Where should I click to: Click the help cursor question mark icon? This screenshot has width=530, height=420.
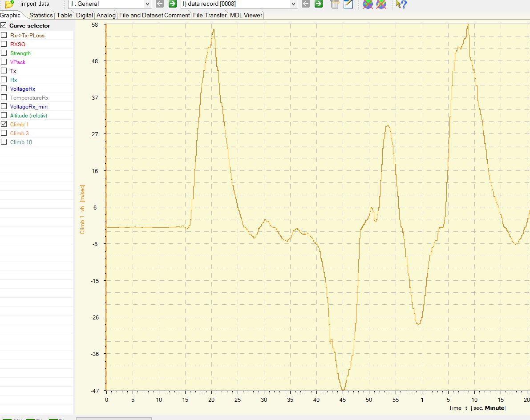401,4
